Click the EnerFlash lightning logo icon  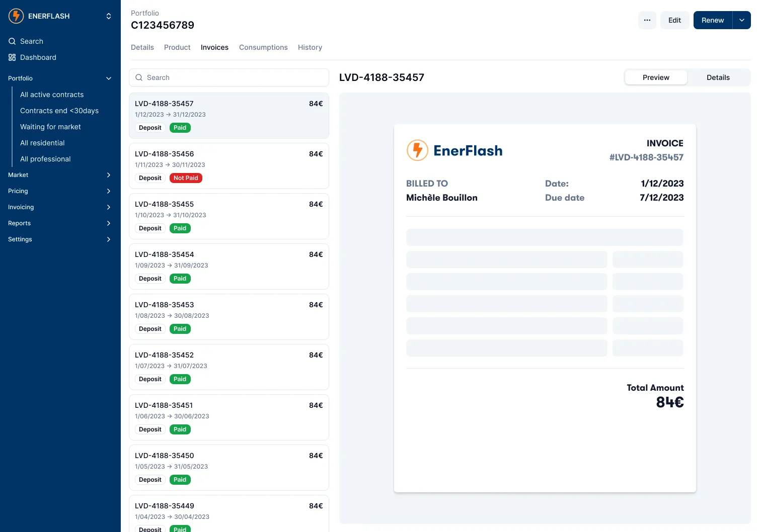16,16
